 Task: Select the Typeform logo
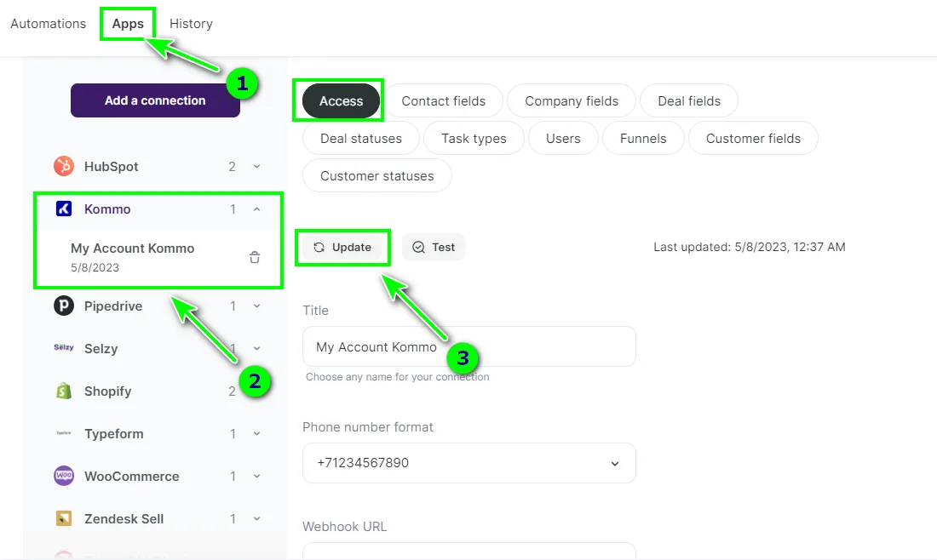tap(64, 433)
